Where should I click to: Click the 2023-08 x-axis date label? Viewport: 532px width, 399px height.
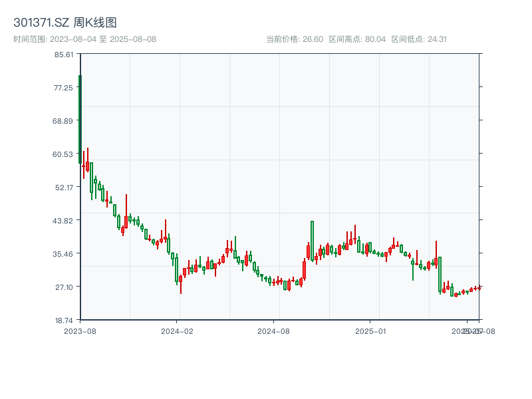[80, 331]
